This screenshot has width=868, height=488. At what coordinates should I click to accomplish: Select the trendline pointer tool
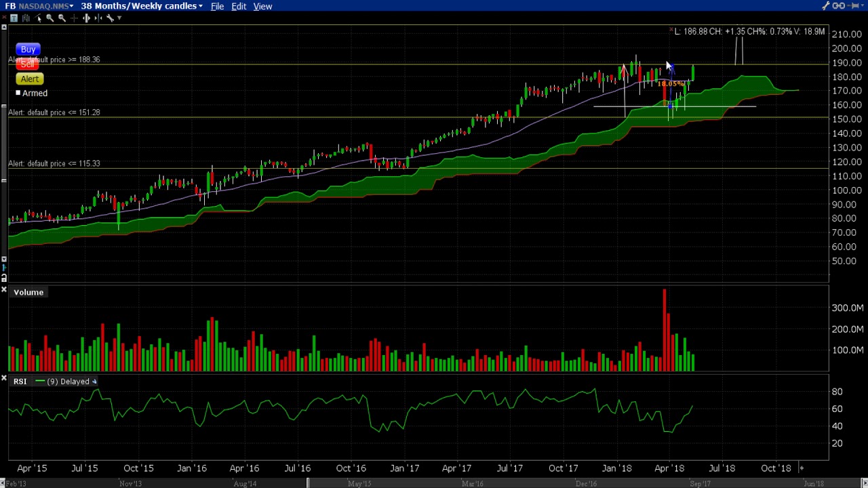tap(38, 18)
